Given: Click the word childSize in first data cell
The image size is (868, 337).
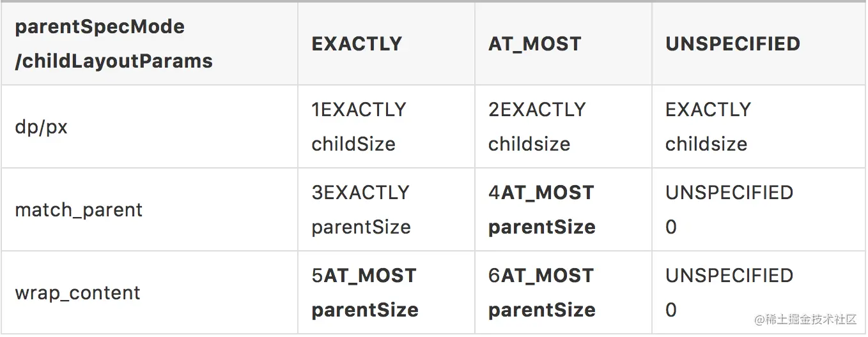Looking at the screenshot, I should pyautogui.click(x=353, y=144).
